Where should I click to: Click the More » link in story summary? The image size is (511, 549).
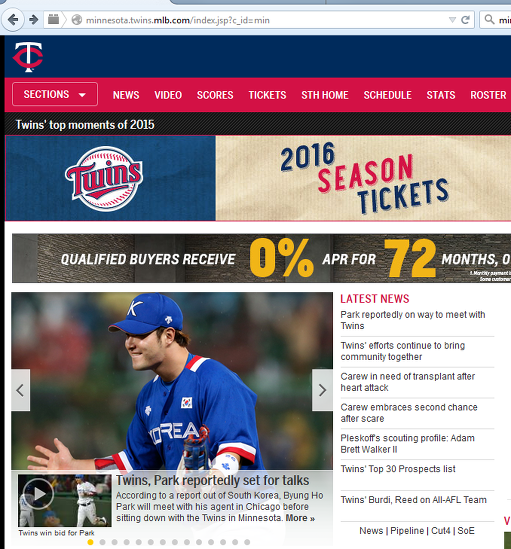coord(300,518)
